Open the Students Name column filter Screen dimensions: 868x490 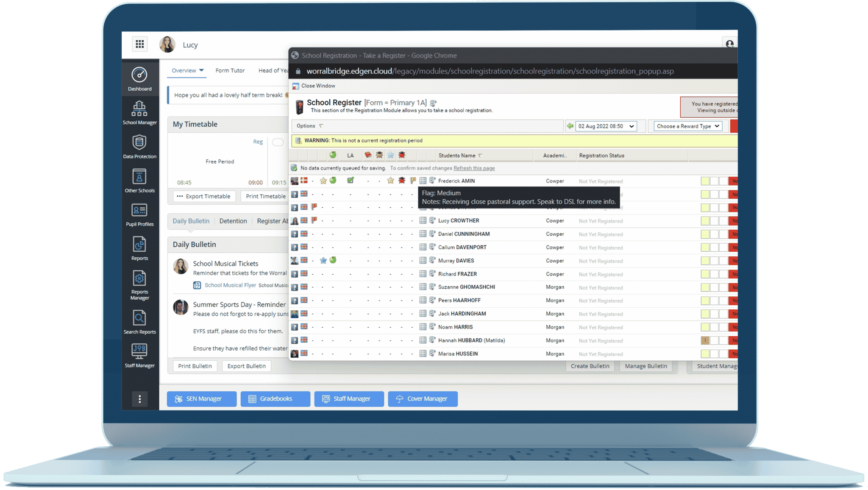click(480, 156)
